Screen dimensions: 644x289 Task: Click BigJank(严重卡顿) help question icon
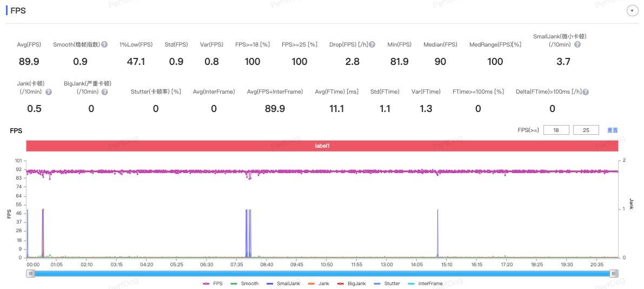[104, 92]
